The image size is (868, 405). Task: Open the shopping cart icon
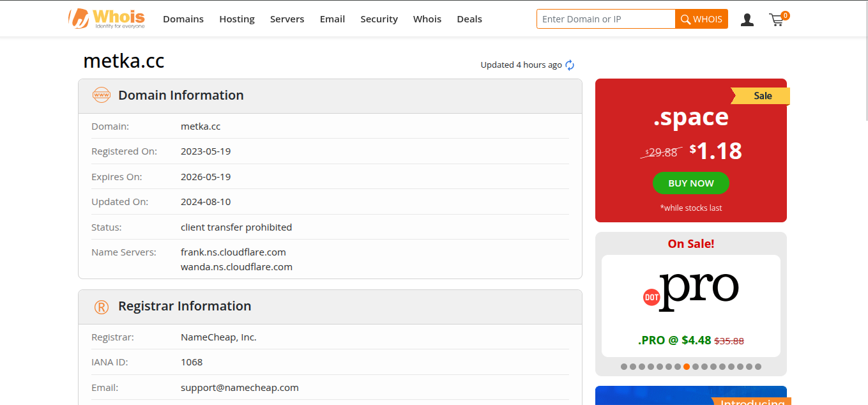777,20
